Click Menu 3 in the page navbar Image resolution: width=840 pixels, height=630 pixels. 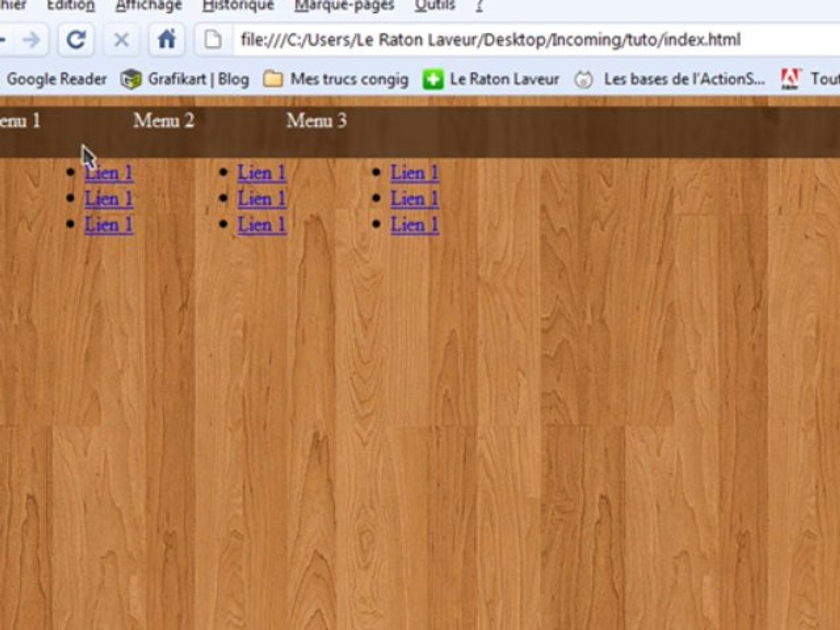click(x=317, y=121)
